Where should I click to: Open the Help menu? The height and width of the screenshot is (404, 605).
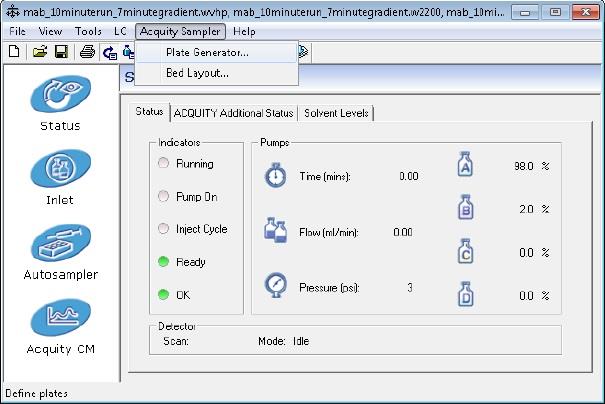pos(244,31)
